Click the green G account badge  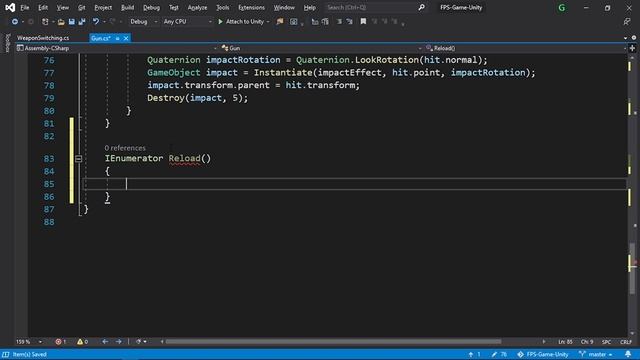(562, 8)
